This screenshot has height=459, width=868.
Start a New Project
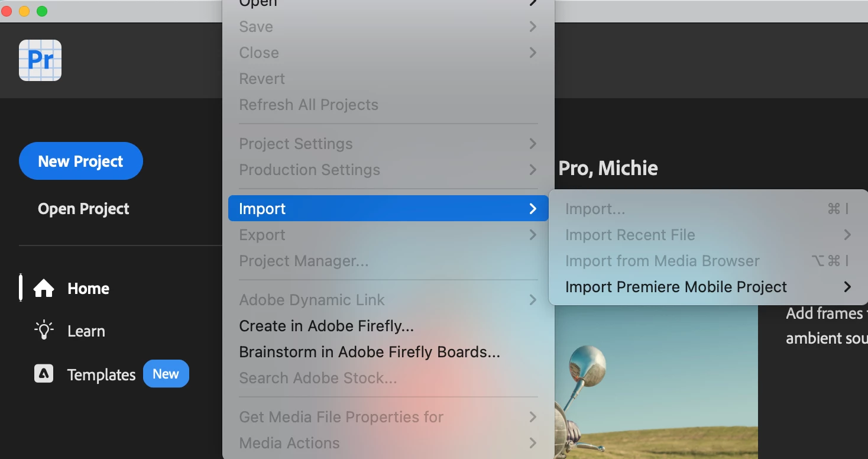click(81, 161)
